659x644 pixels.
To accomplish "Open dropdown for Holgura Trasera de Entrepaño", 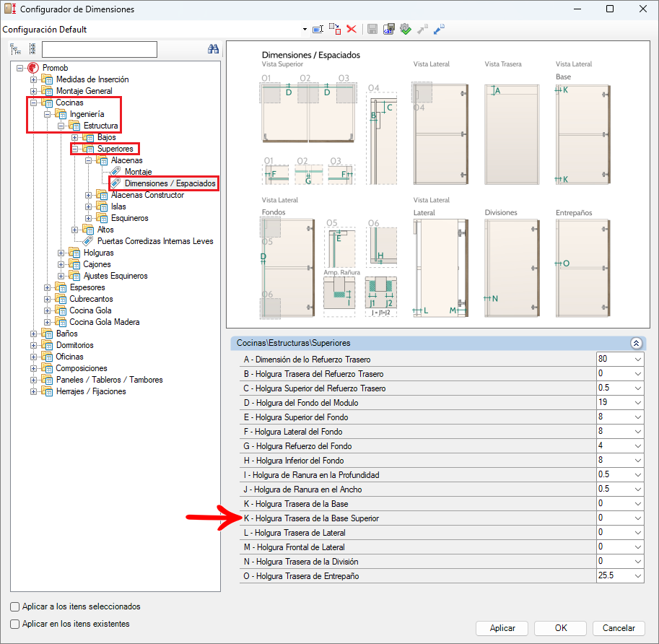I will pos(637,576).
